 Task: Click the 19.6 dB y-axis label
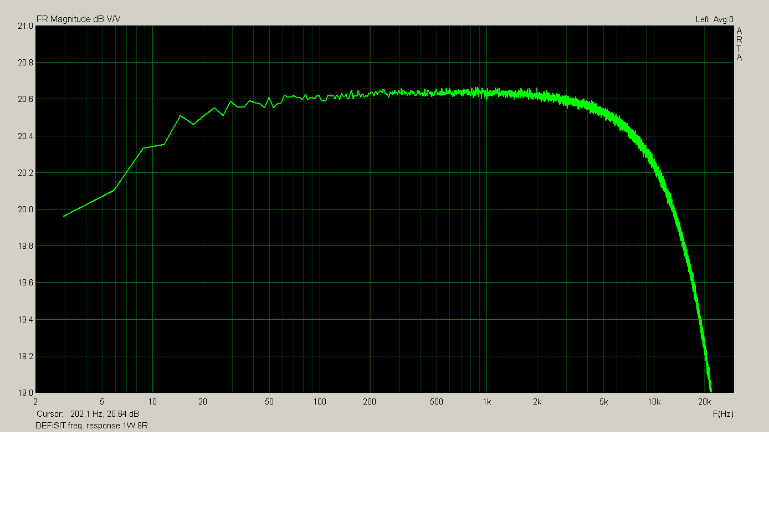tap(25, 283)
